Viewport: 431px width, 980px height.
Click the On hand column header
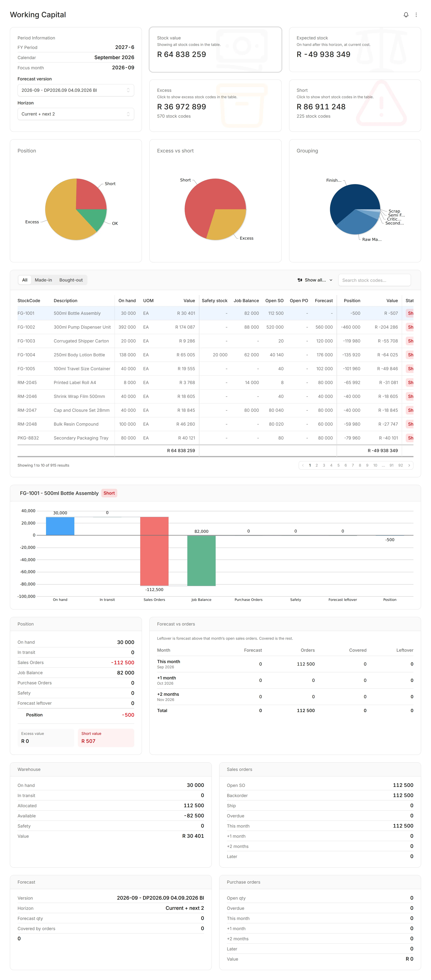click(x=127, y=301)
